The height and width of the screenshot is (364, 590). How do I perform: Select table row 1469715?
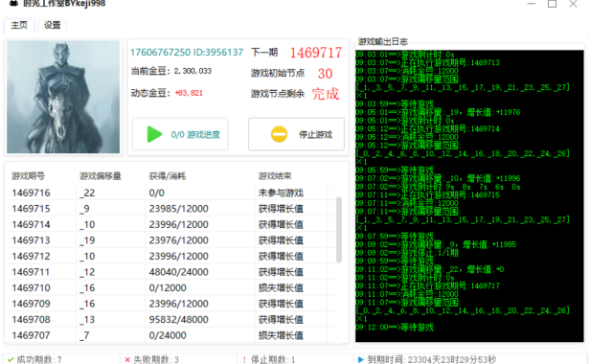(x=171, y=209)
